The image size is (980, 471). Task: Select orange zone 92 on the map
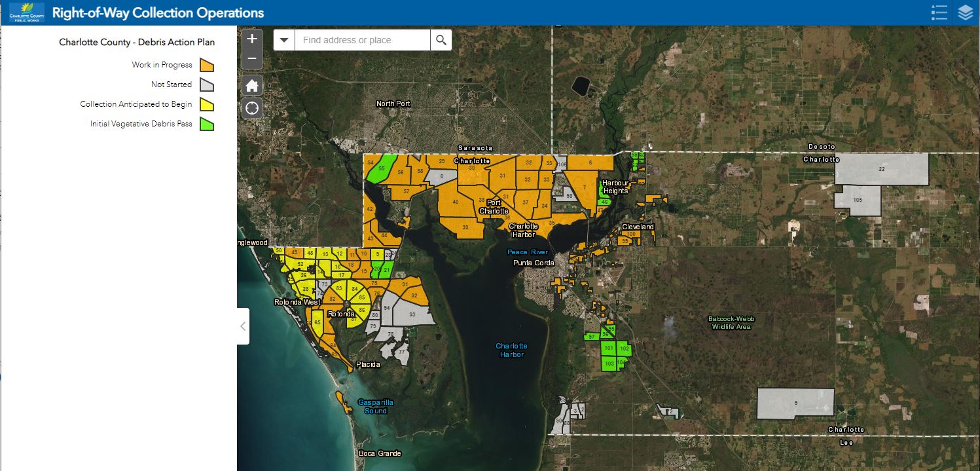tap(414, 295)
